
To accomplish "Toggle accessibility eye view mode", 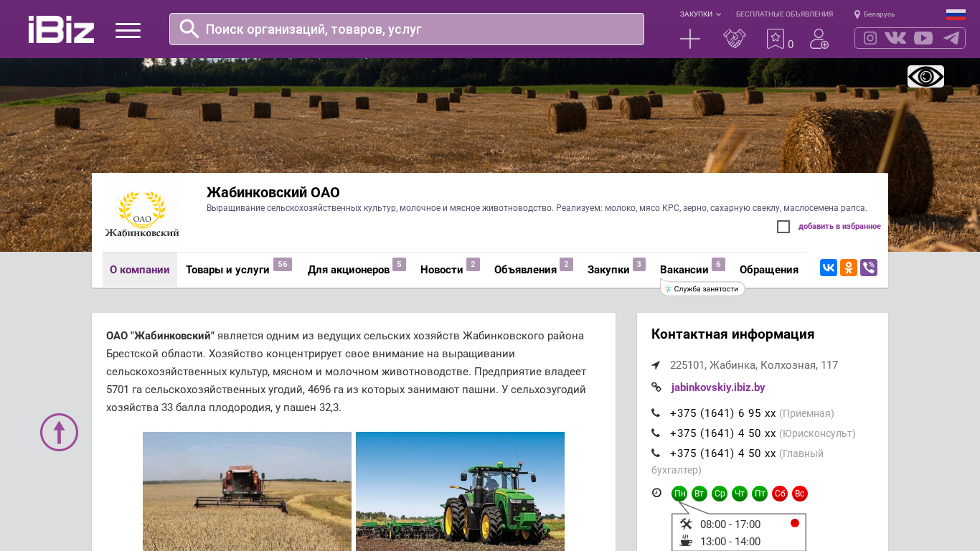I will (x=925, y=76).
